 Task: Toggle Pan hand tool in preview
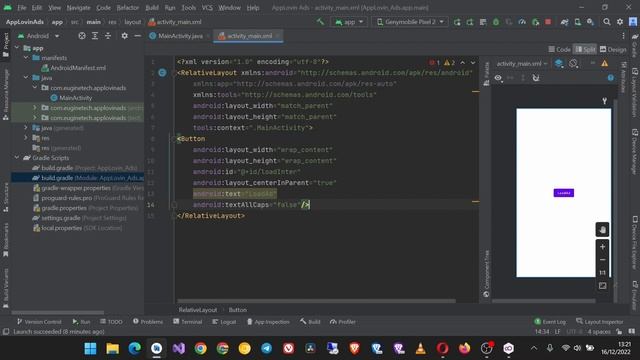pyautogui.click(x=602, y=229)
